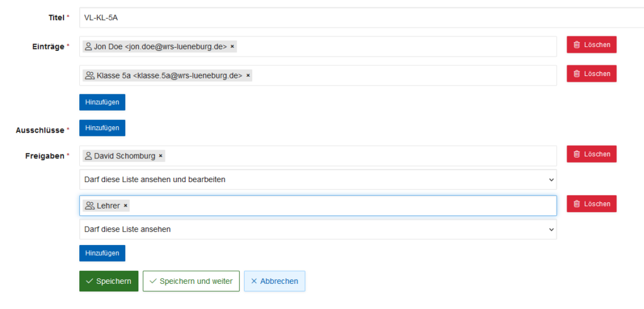Delete the Klasse 5a entry row
This screenshot has height=309, width=644.
(591, 74)
